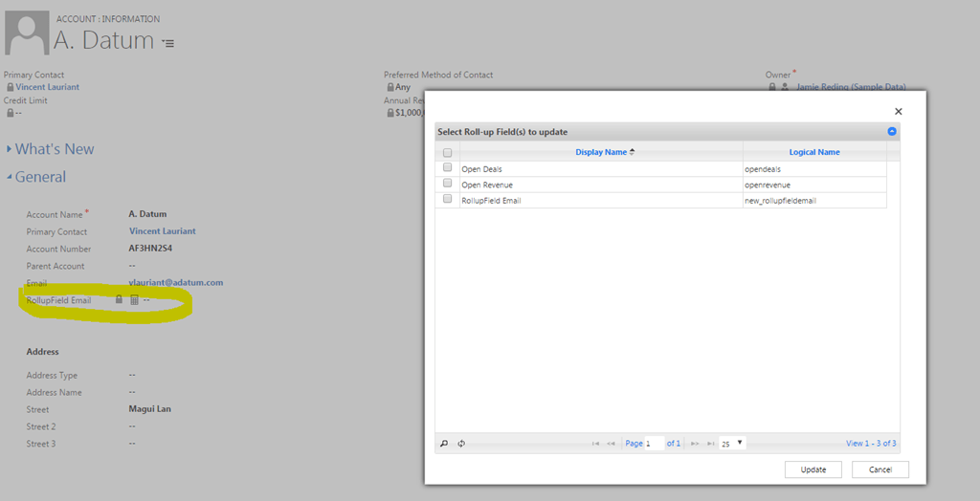Click the Address Type empty value field

pos(132,375)
